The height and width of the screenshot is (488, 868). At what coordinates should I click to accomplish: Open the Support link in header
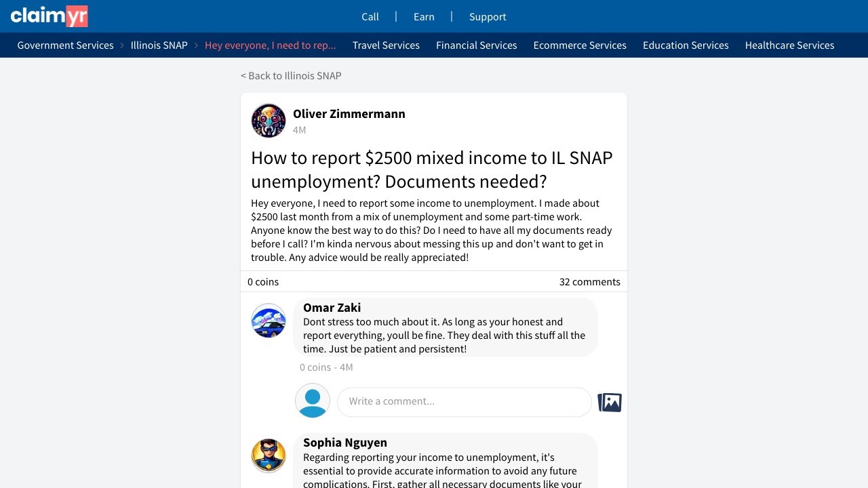[x=488, y=17]
